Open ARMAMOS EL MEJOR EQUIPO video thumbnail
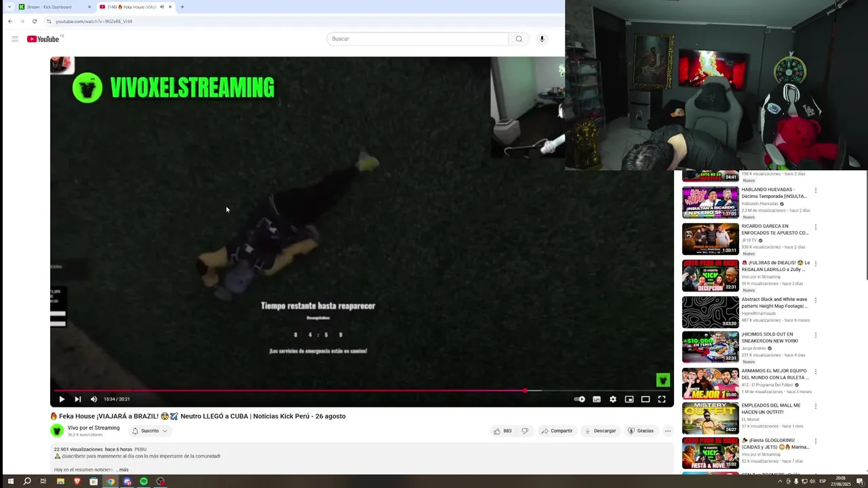868x488 pixels. (710, 384)
